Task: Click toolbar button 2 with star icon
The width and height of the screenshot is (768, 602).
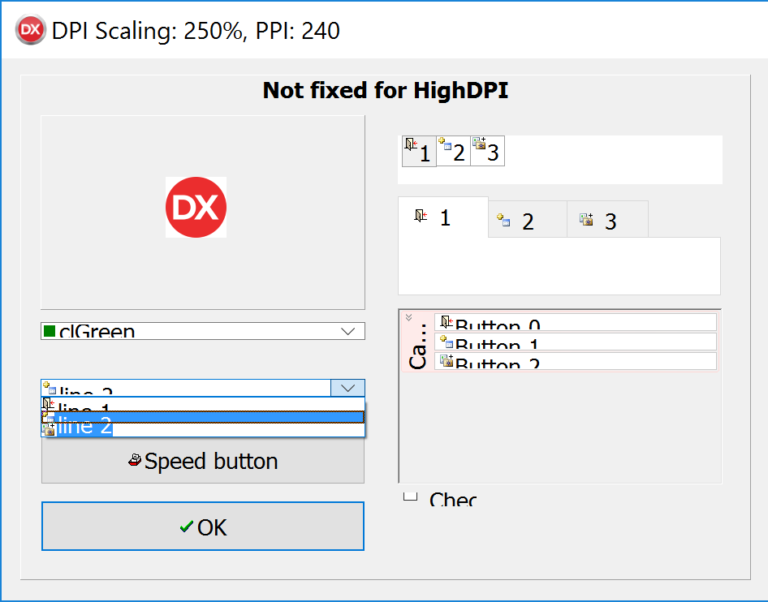Action: (x=454, y=151)
